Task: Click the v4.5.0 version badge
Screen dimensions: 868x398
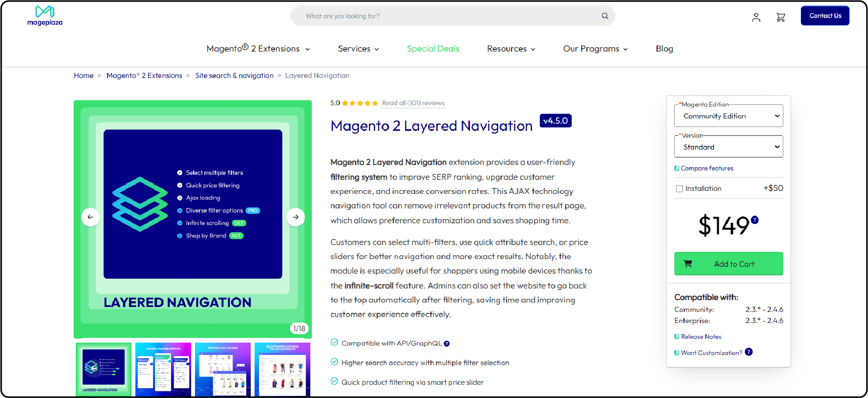Action: [x=556, y=121]
